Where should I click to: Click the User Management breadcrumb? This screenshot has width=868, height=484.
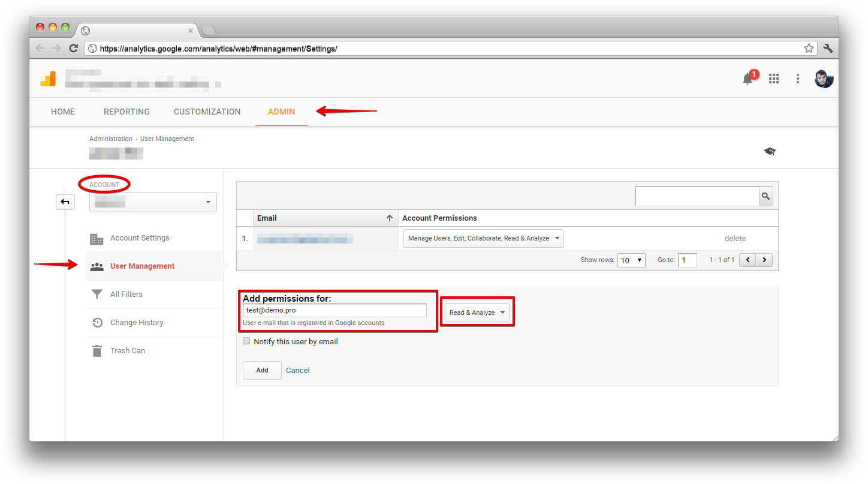click(167, 139)
